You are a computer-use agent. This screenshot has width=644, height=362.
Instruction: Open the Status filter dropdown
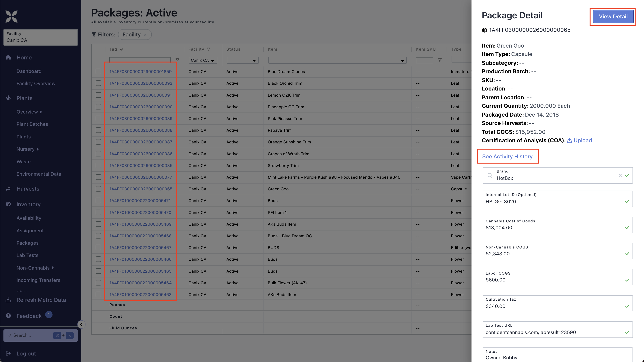(242, 60)
